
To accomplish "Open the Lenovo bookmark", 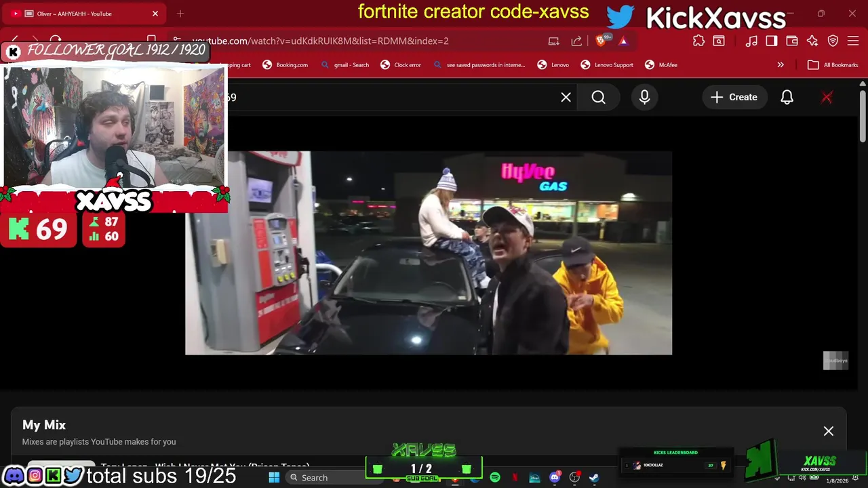I will [x=553, y=65].
